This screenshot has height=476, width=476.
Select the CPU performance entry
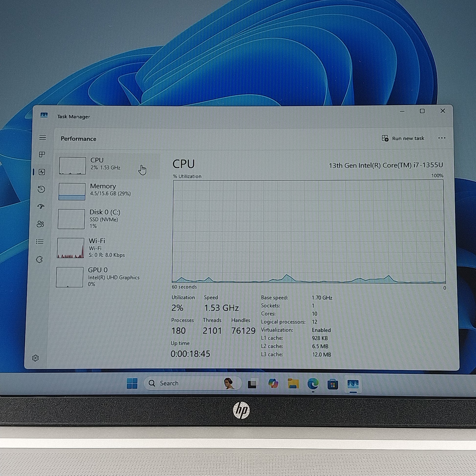(x=108, y=166)
